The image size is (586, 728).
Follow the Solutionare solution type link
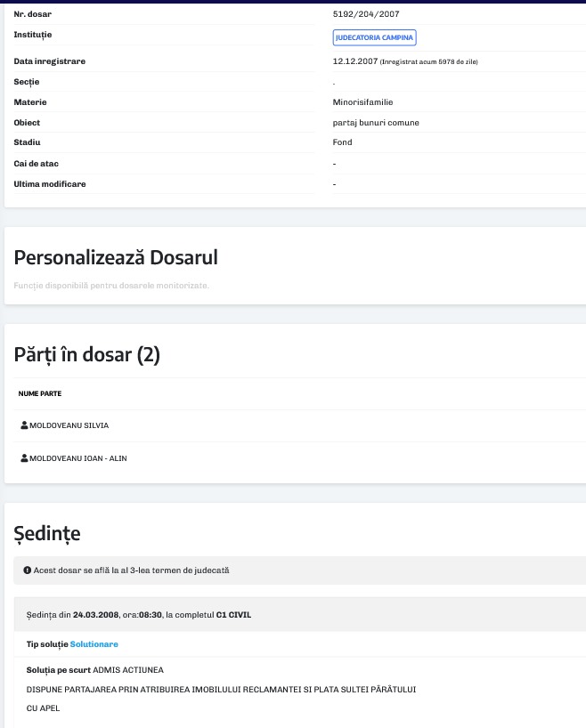point(94,643)
